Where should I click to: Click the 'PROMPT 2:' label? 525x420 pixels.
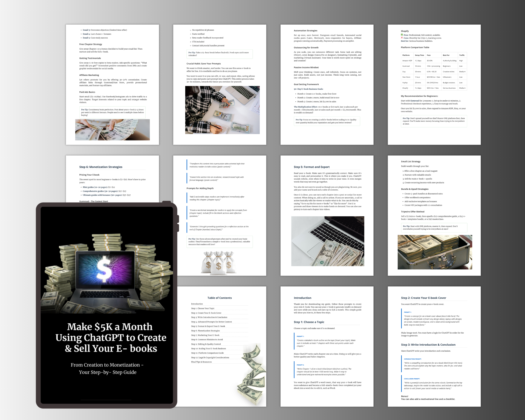point(300,365)
